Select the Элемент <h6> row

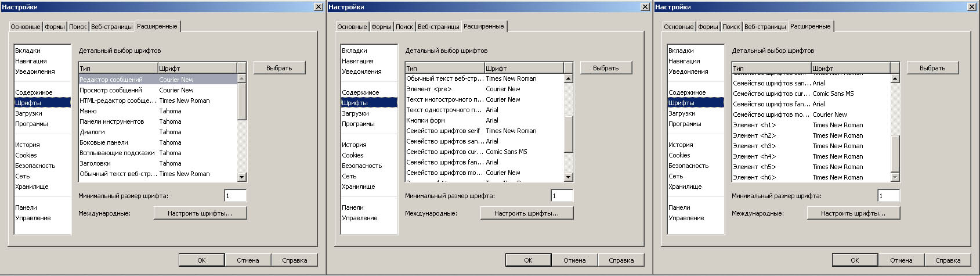click(x=811, y=177)
